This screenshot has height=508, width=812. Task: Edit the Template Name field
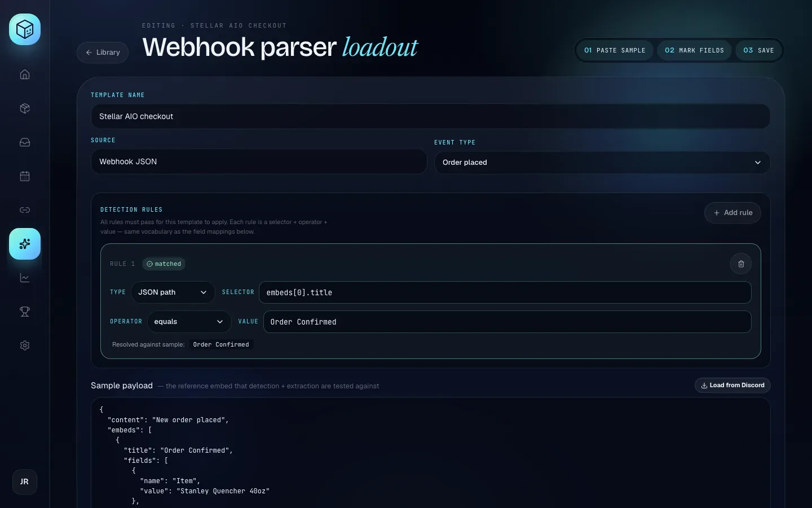(x=430, y=116)
